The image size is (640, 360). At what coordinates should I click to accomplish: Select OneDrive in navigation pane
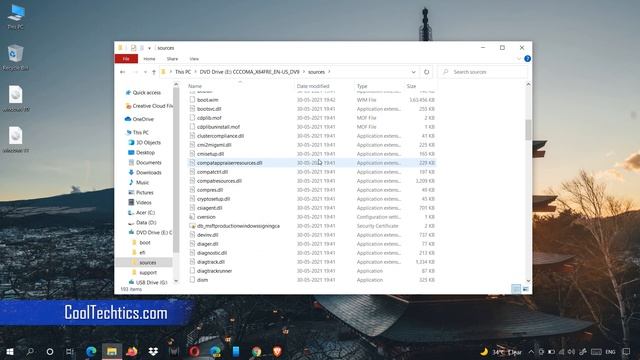pos(143,119)
